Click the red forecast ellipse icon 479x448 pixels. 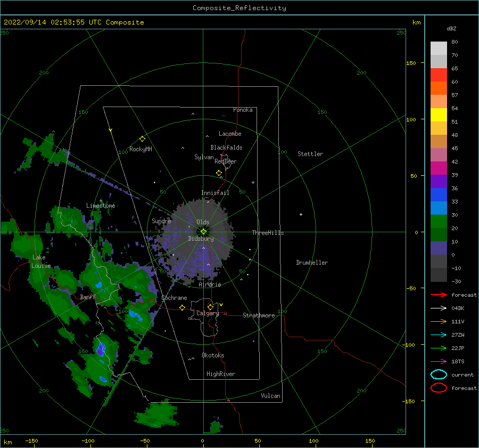click(439, 388)
